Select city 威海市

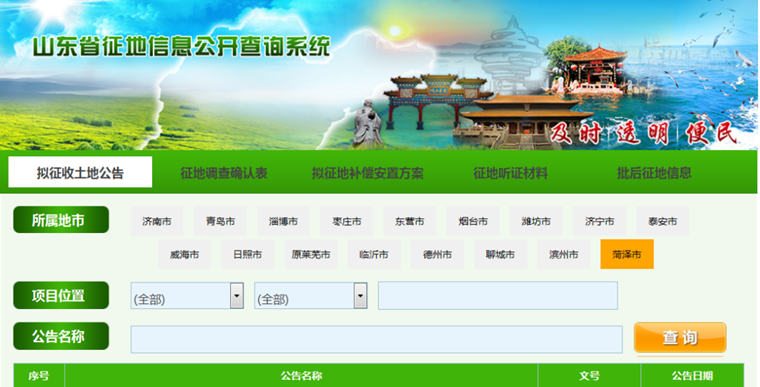[184, 254]
